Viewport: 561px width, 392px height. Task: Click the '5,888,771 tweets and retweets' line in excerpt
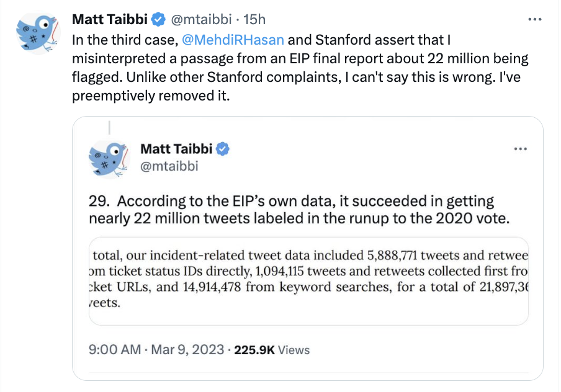pos(308,256)
